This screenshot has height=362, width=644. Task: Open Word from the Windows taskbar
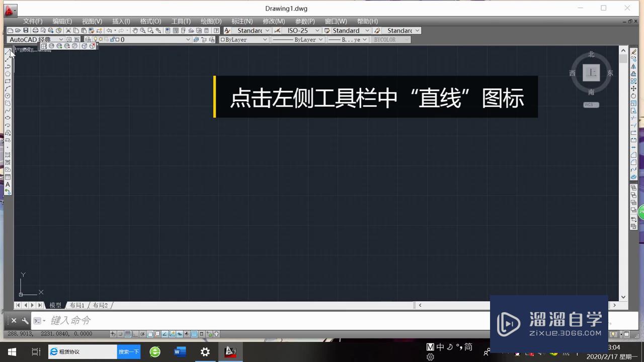point(180,352)
